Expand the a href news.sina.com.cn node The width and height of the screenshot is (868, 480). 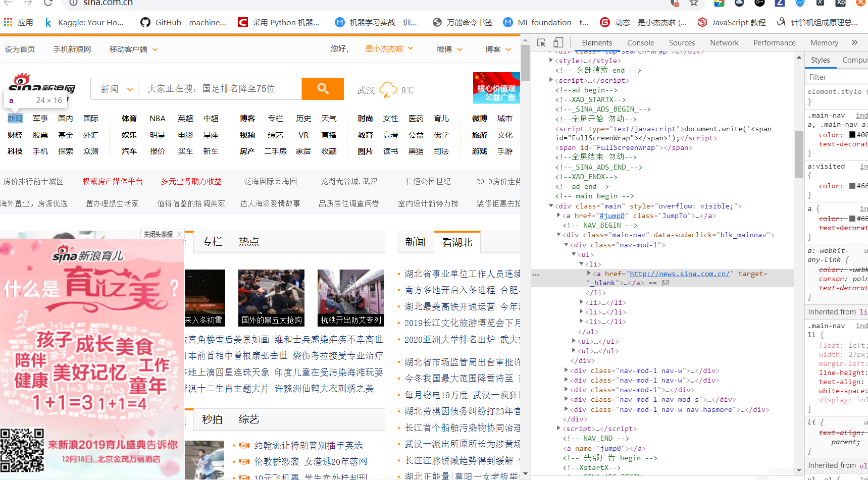coord(589,274)
